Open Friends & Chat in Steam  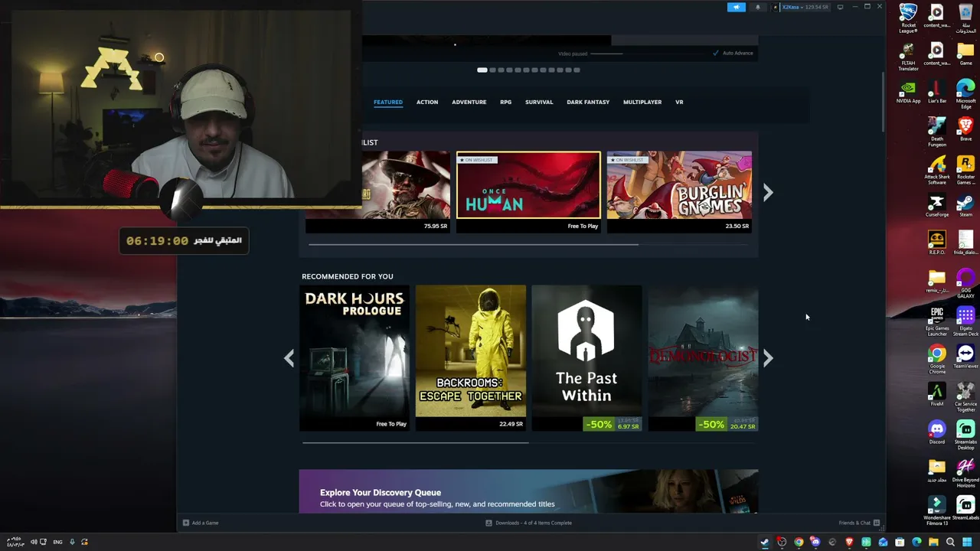coord(859,523)
